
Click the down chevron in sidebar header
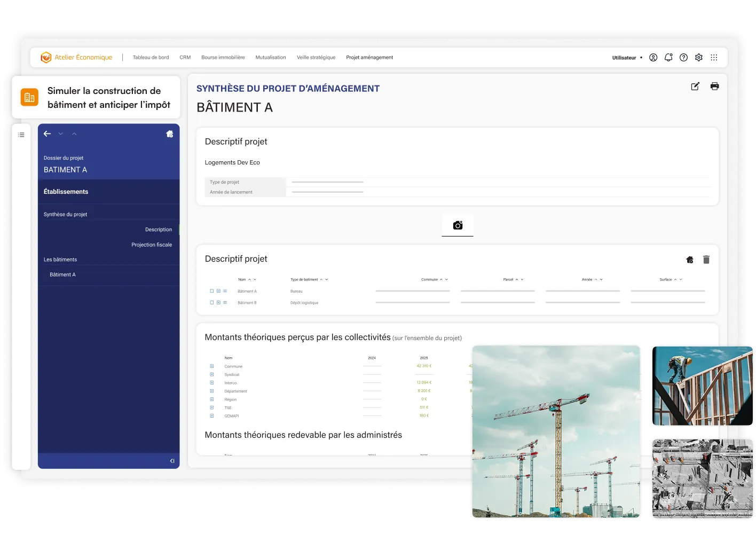[61, 134]
